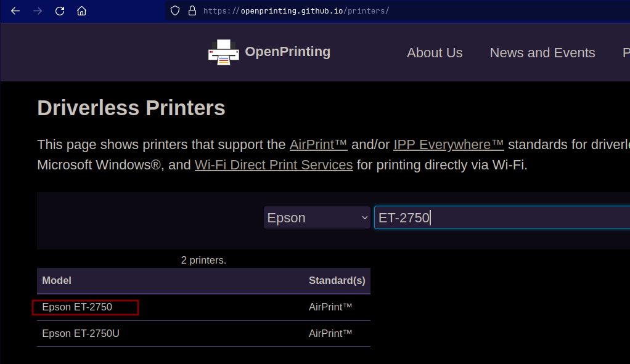Image resolution: width=630 pixels, height=364 pixels.
Task: Follow the AirPrint™ link
Action: pos(318,145)
